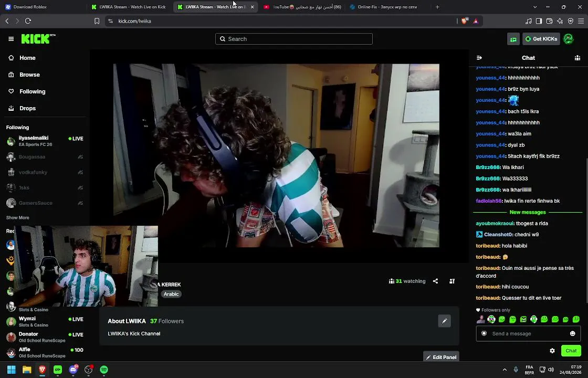588x378 pixels.
Task: Collapse the Kick sidebar with hamburger icon
Action: tap(11, 39)
